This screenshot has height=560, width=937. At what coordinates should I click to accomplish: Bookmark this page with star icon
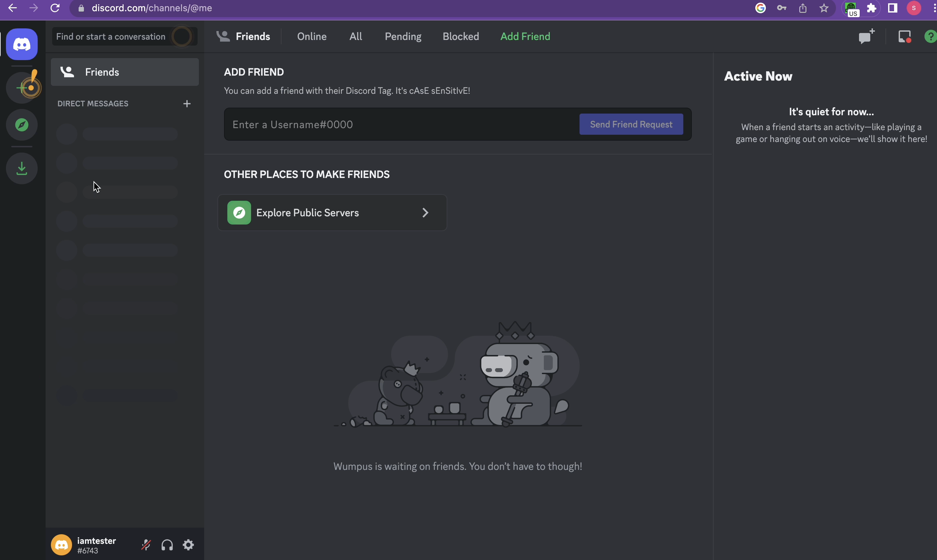tap(824, 8)
